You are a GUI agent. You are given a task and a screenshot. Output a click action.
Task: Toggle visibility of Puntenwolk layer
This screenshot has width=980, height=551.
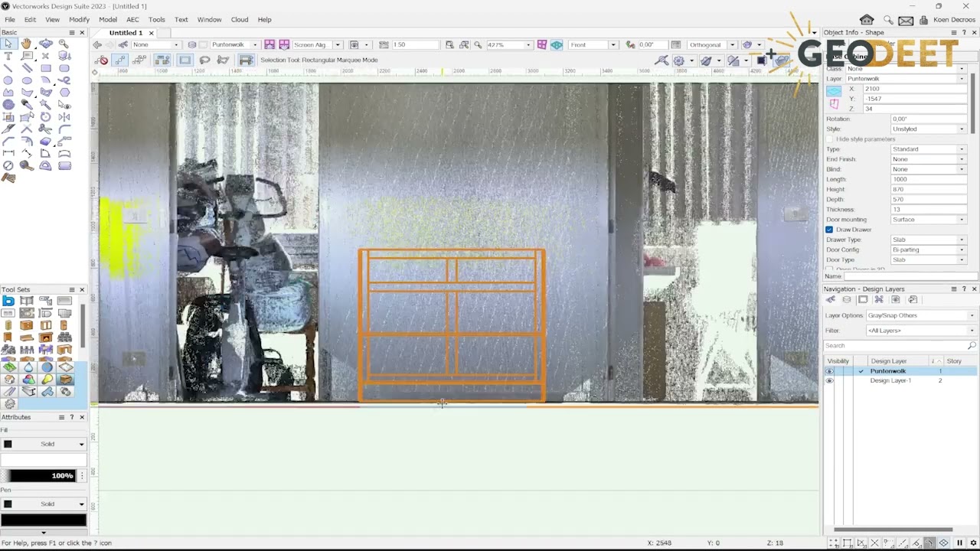pyautogui.click(x=829, y=371)
